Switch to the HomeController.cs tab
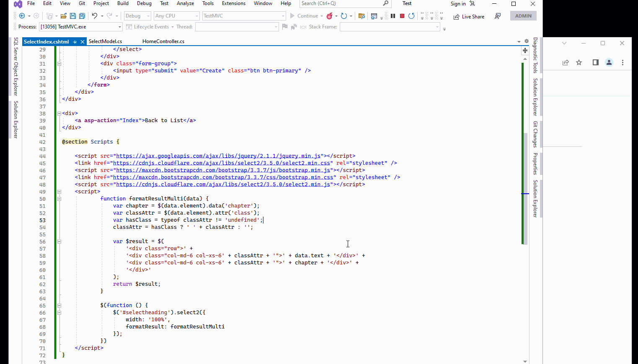This screenshot has height=364, width=638. click(x=163, y=41)
